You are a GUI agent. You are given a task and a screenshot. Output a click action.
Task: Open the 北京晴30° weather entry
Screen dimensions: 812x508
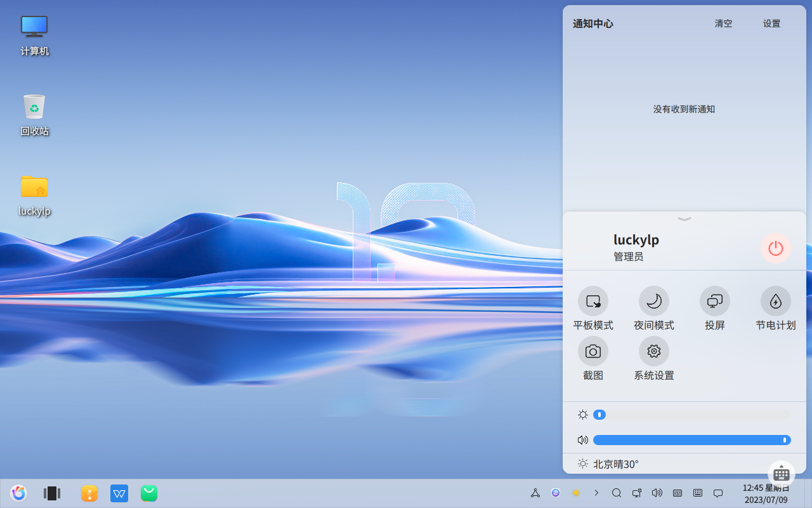pyautogui.click(x=608, y=464)
